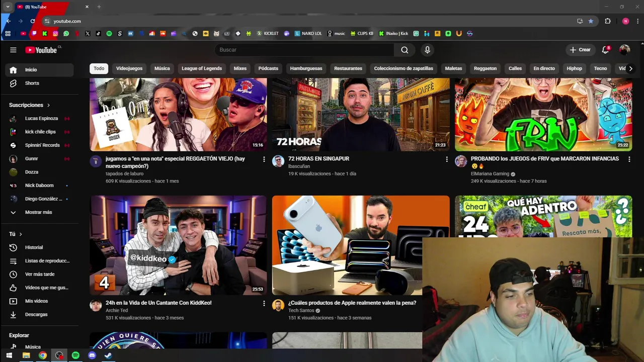
Task: Open Listas de reproducción in sidebar
Action: (x=39, y=261)
